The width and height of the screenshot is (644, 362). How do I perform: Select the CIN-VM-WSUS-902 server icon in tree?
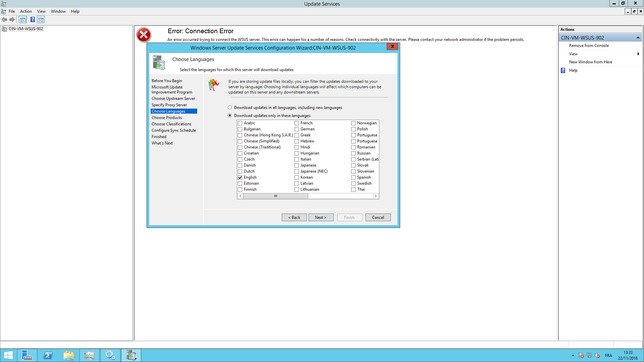(4, 29)
